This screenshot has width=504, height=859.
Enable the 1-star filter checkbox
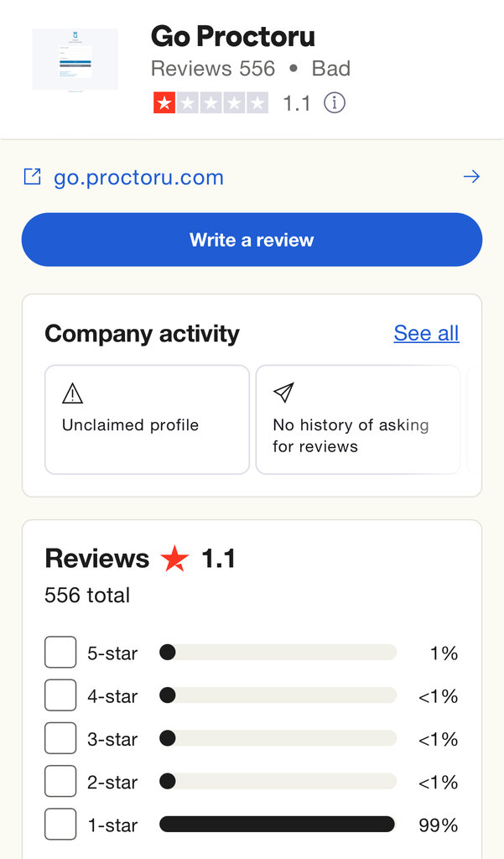(x=60, y=824)
